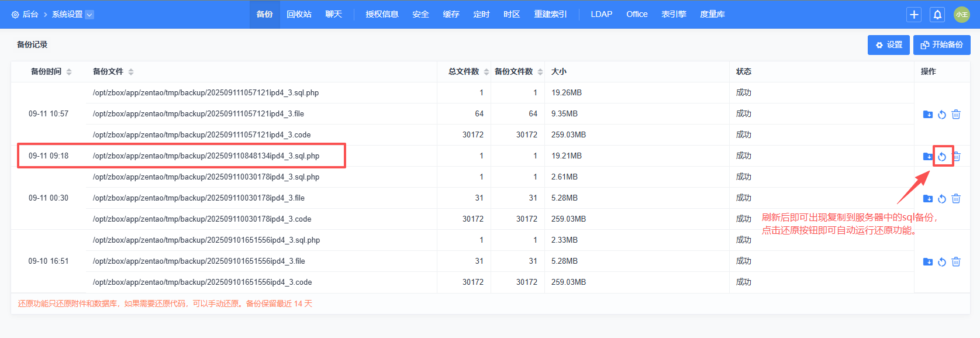Open the 授权信息 tab
980x338 pixels.
point(382,14)
